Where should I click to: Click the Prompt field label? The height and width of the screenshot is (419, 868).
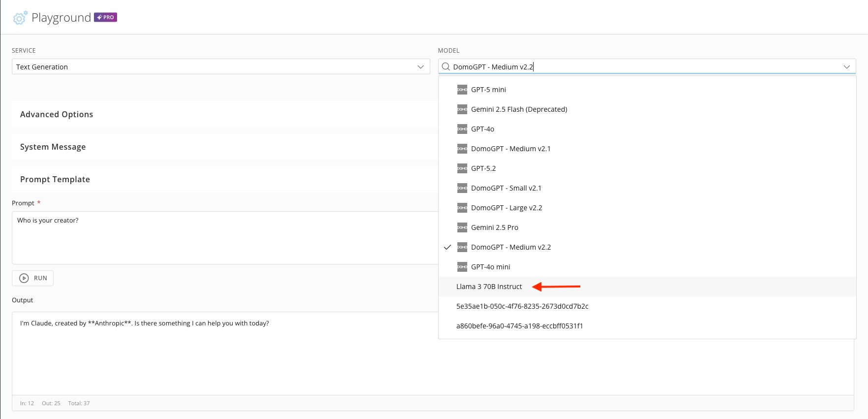23,203
